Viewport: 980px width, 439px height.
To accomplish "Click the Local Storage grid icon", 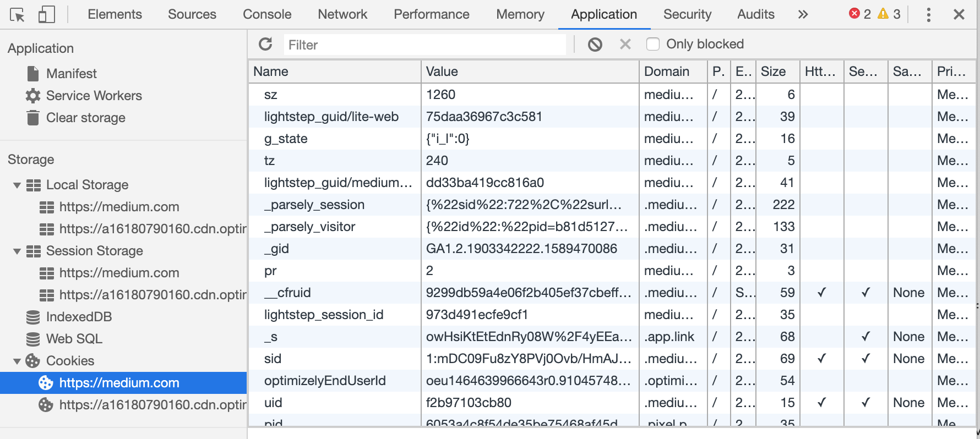I will click(x=34, y=185).
